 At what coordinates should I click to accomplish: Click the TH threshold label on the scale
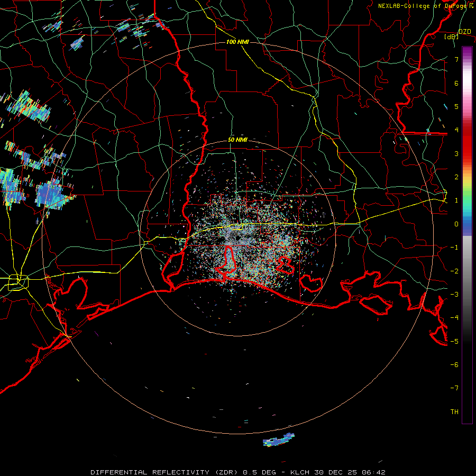(454, 412)
